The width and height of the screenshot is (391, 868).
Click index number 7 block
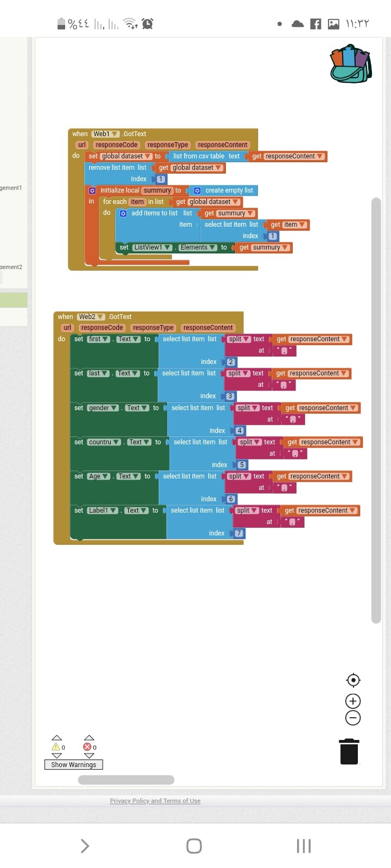tap(239, 533)
